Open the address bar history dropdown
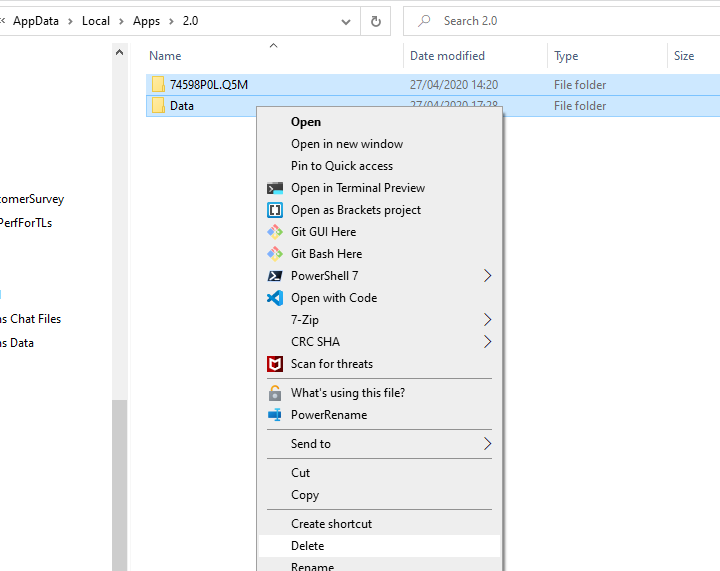 point(346,22)
